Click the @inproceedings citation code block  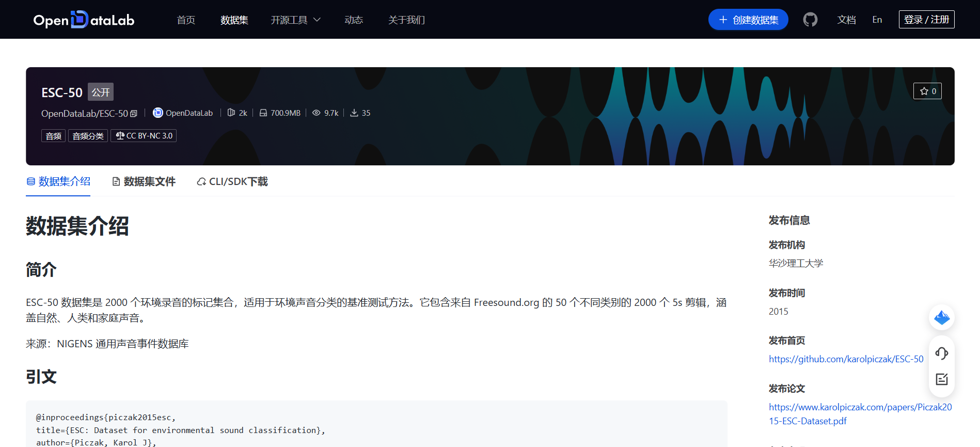click(376, 424)
